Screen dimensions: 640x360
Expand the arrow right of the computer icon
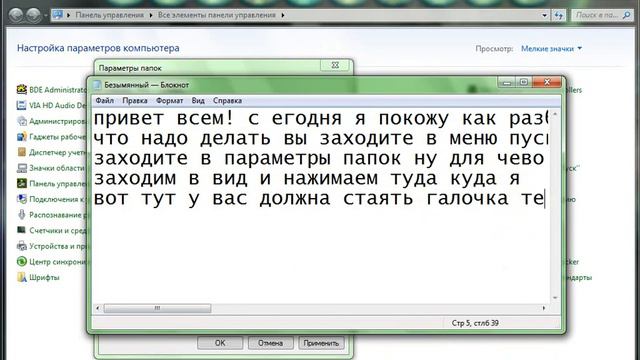point(68,15)
